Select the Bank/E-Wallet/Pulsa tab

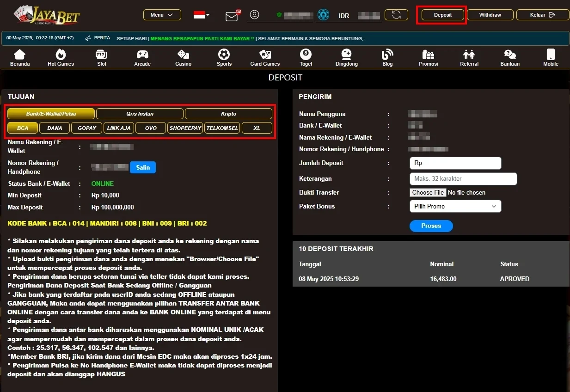click(51, 114)
